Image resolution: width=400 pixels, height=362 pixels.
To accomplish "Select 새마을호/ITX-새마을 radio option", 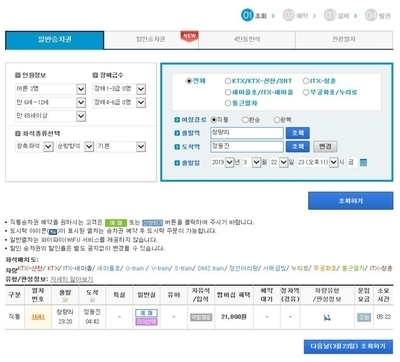I will [x=228, y=92].
